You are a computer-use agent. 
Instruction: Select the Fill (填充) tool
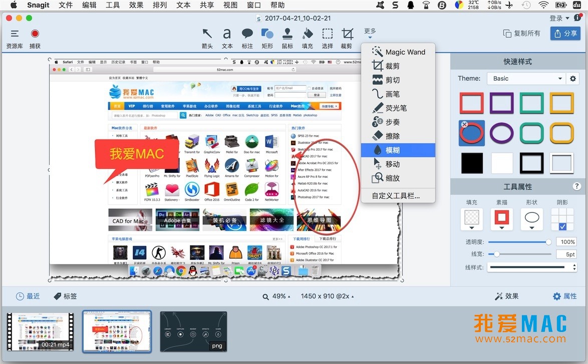click(307, 38)
